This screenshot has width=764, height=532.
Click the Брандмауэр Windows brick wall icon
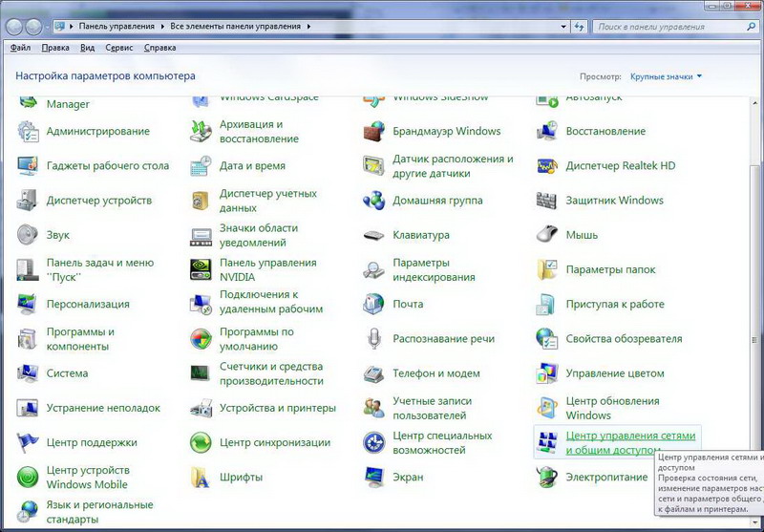tap(374, 132)
